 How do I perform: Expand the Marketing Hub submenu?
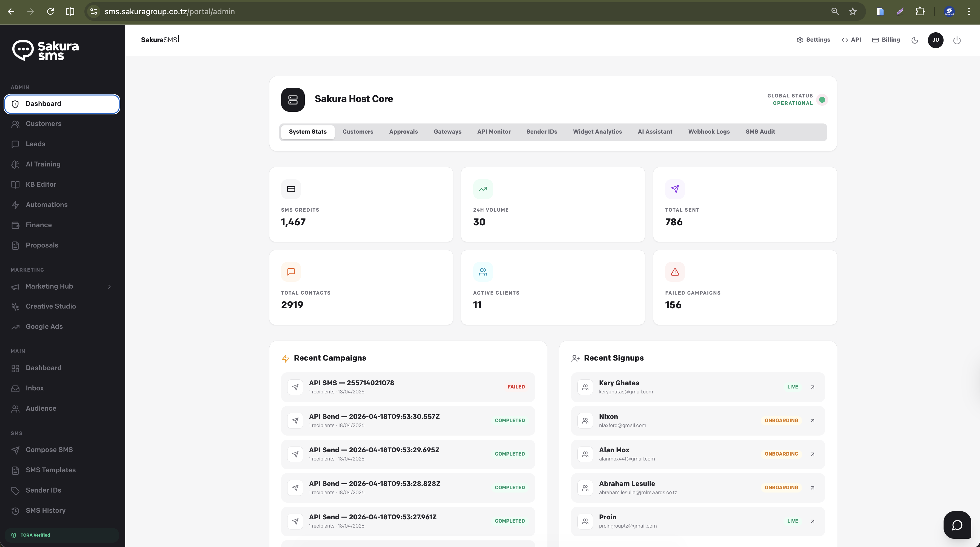tap(110, 287)
